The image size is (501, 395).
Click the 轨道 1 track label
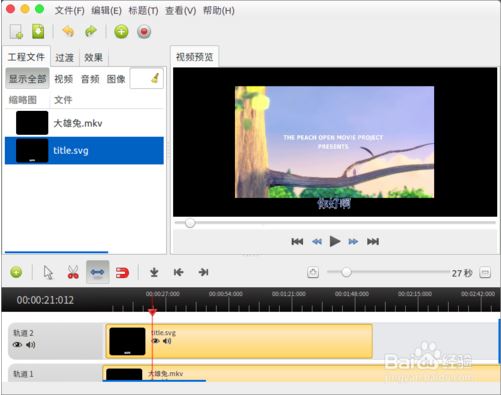click(x=23, y=374)
